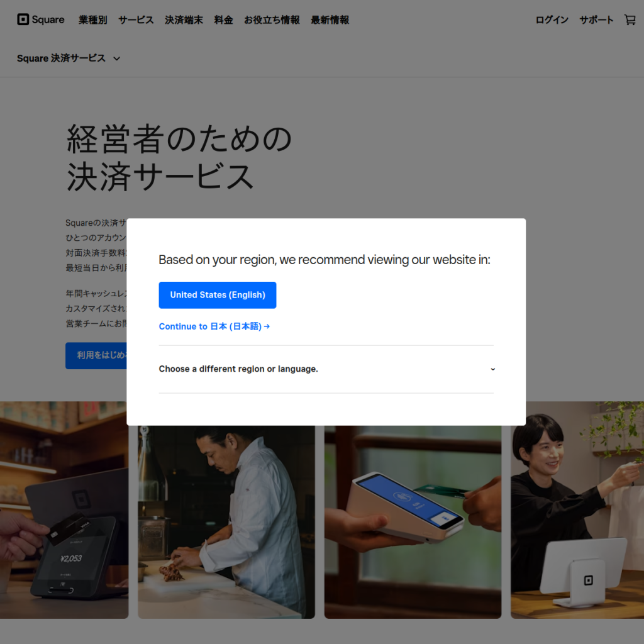
Task: Click the 利用をはじめる button behind dialog
Action: click(96, 356)
